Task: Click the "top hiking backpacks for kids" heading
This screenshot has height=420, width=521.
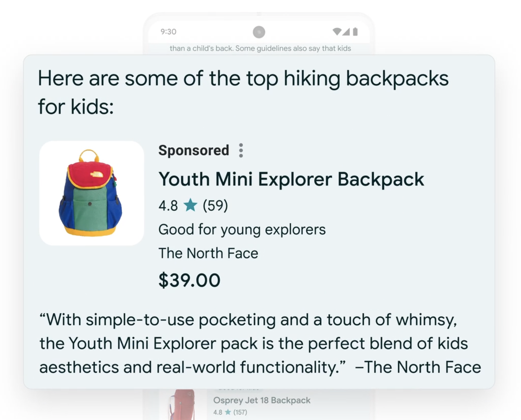Action: [243, 92]
